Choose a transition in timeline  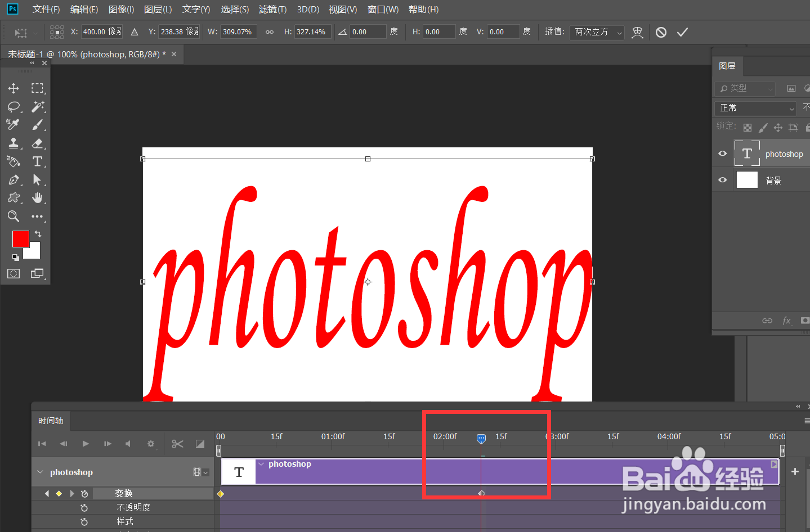pyautogui.click(x=200, y=444)
